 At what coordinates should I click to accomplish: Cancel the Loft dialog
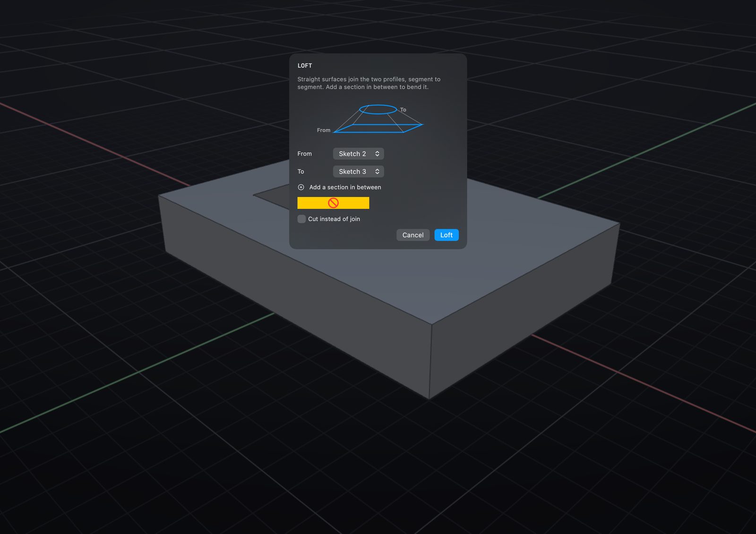pyautogui.click(x=413, y=235)
